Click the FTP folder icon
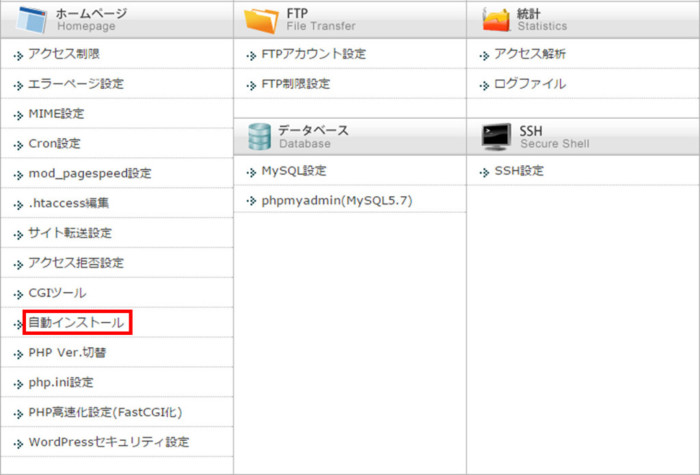This screenshot has height=475, width=700. (x=261, y=20)
